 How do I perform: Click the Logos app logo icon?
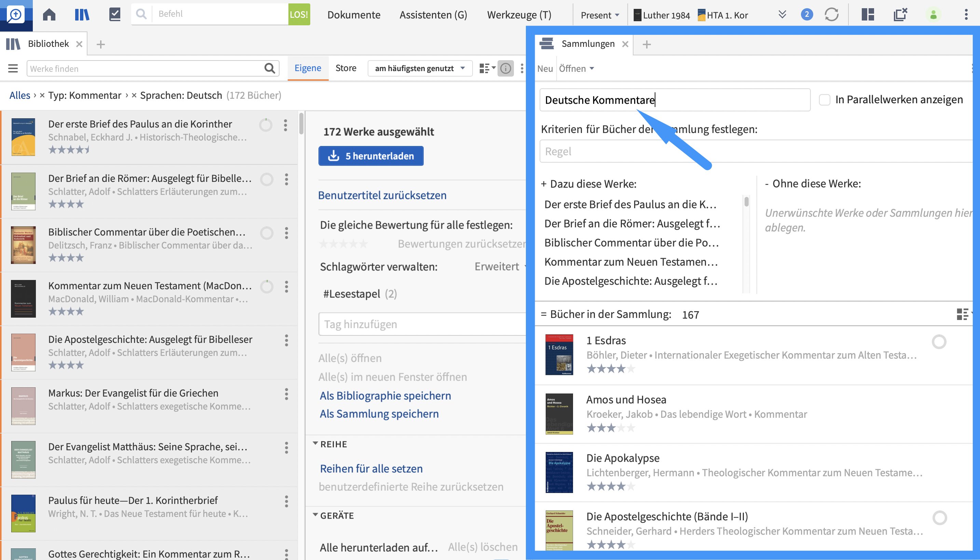click(16, 15)
